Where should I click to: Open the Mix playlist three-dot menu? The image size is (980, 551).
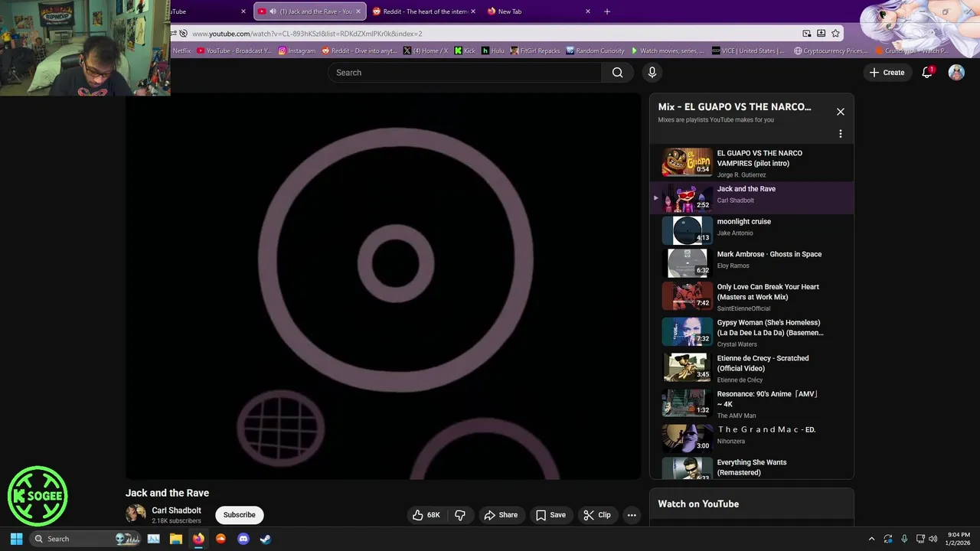point(840,134)
